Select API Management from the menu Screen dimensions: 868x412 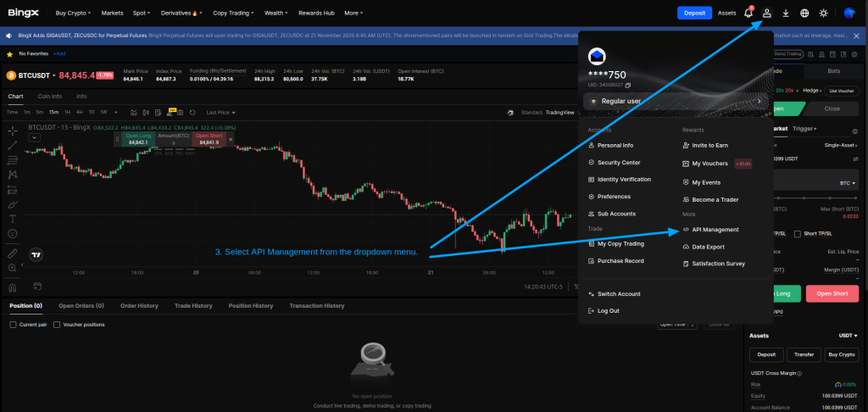click(x=715, y=230)
